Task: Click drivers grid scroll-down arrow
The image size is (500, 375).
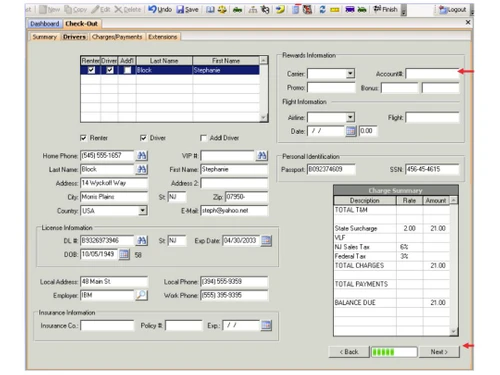Action: 263,117
